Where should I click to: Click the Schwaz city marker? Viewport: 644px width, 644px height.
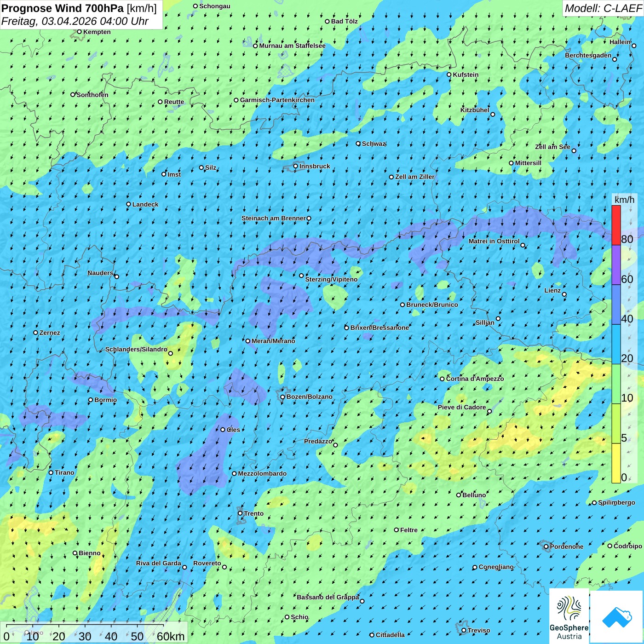tap(358, 144)
